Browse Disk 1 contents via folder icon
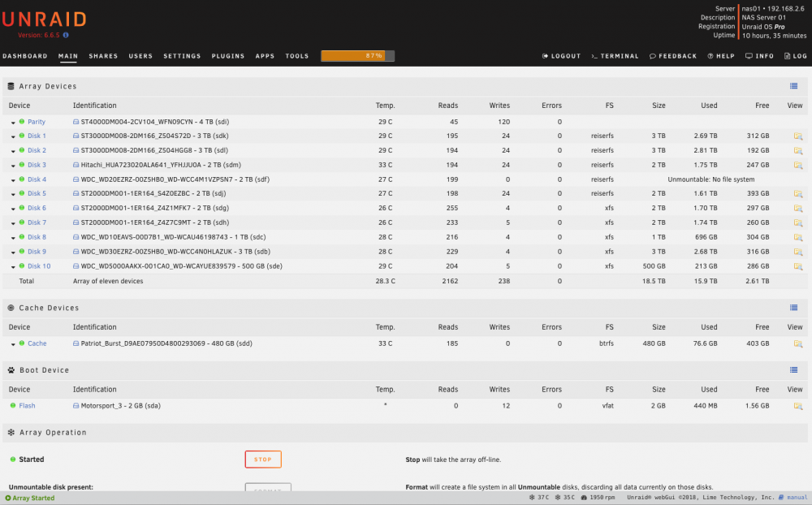Image resolution: width=812 pixels, height=505 pixels. [x=798, y=136]
